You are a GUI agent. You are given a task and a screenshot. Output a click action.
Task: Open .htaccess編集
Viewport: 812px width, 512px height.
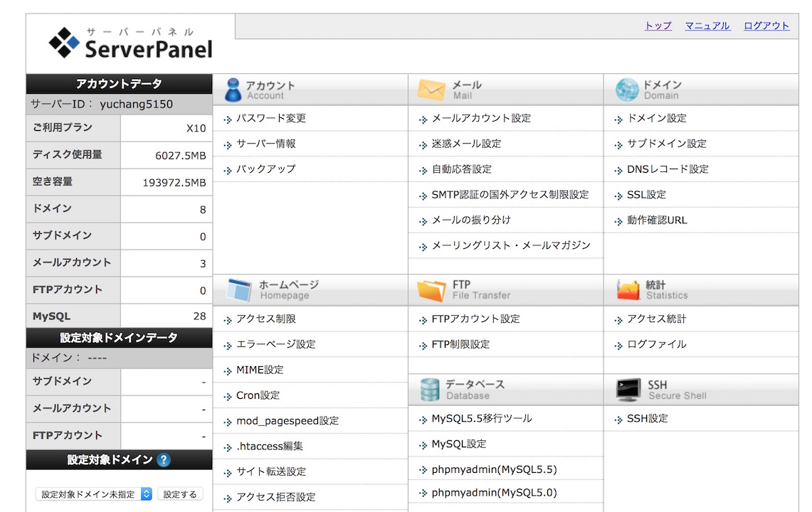[x=269, y=446]
